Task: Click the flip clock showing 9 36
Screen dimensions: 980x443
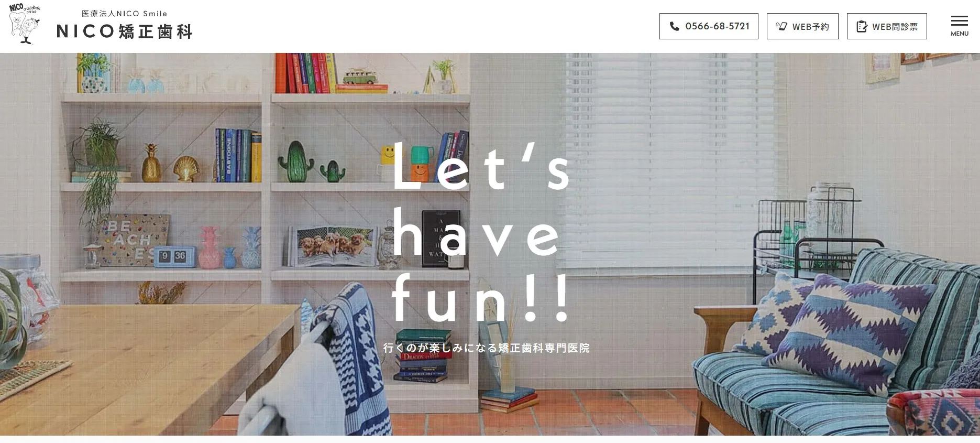Action: pos(174,256)
